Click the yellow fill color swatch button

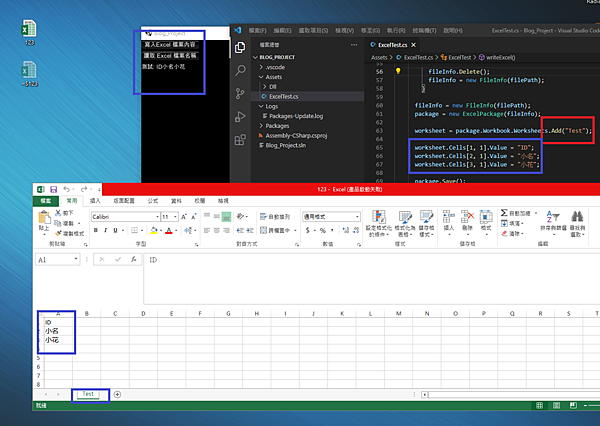tap(153, 230)
